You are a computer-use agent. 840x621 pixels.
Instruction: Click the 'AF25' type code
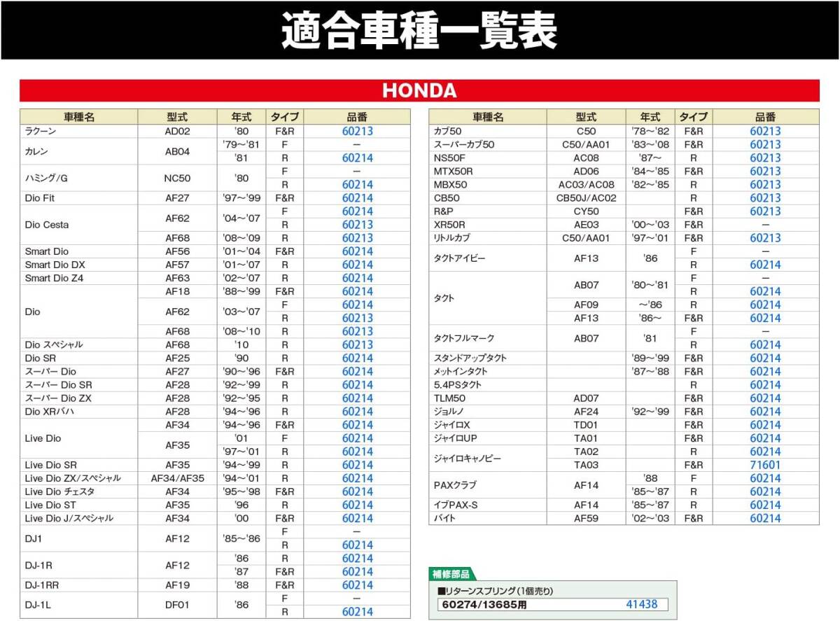pyautogui.click(x=177, y=358)
